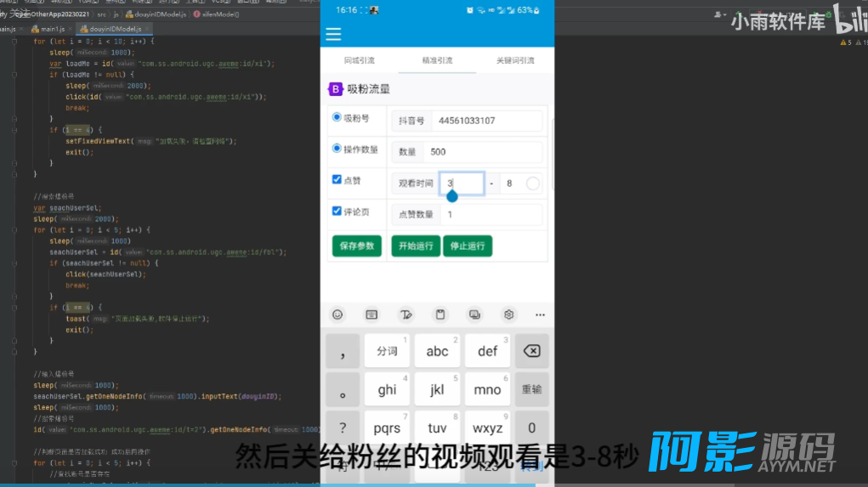Screen dimensions: 868x487
Task: Click xifenModel() function icon in breadcrumb
Action: [x=196, y=14]
